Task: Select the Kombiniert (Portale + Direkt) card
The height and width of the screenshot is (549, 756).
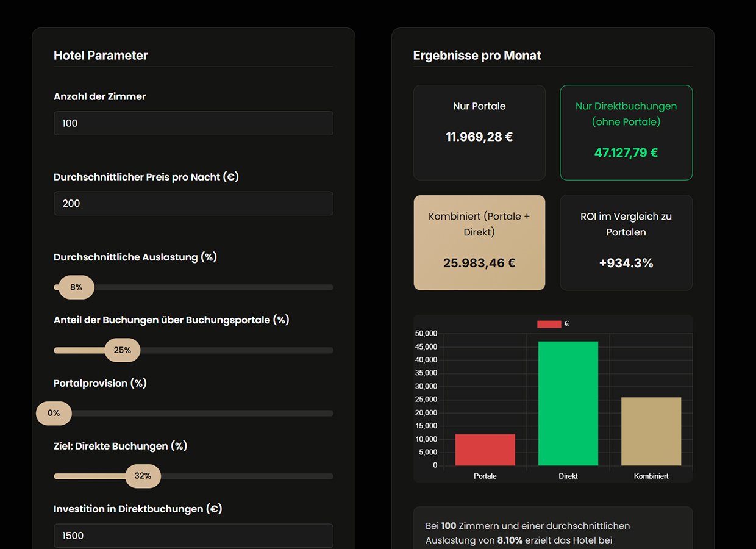Action: coord(479,242)
